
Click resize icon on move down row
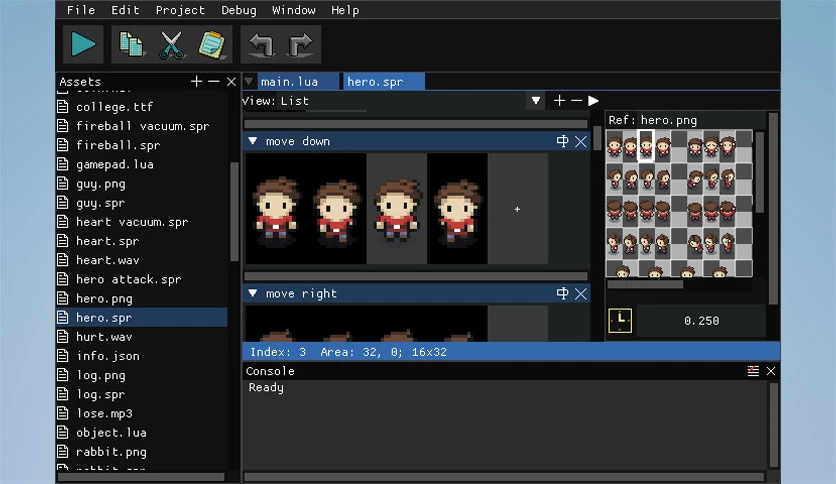(562, 141)
